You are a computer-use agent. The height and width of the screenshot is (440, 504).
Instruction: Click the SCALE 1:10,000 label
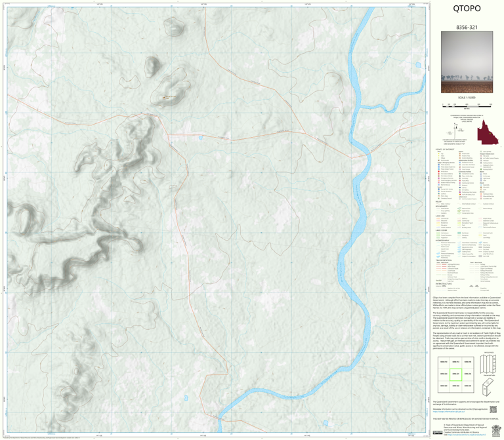[467, 98]
